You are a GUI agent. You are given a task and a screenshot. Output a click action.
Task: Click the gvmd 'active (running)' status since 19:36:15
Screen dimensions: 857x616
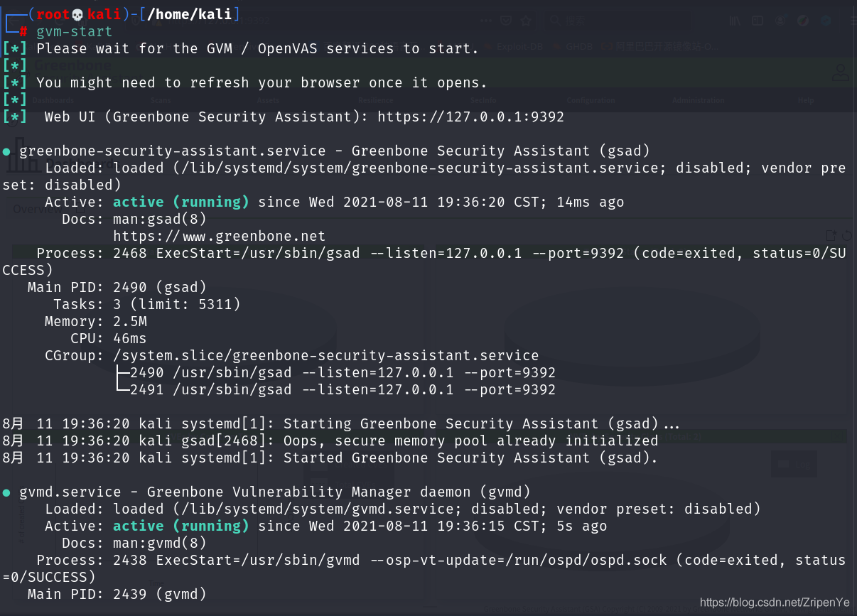pyautogui.click(x=181, y=526)
